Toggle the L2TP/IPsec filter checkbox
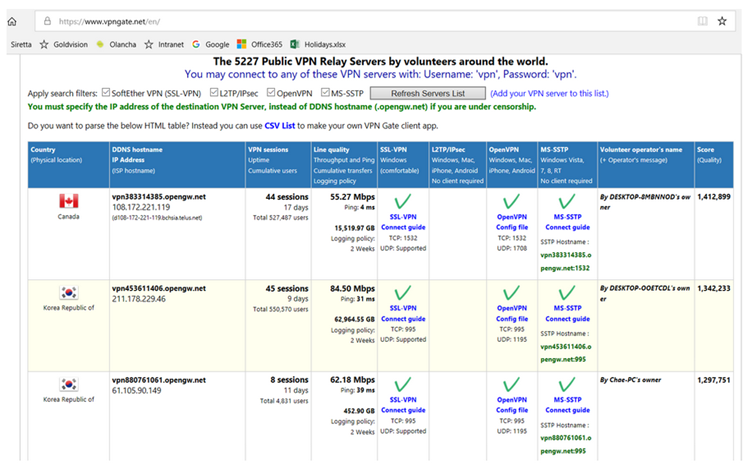Screen dimensions: 752x465 [214, 93]
